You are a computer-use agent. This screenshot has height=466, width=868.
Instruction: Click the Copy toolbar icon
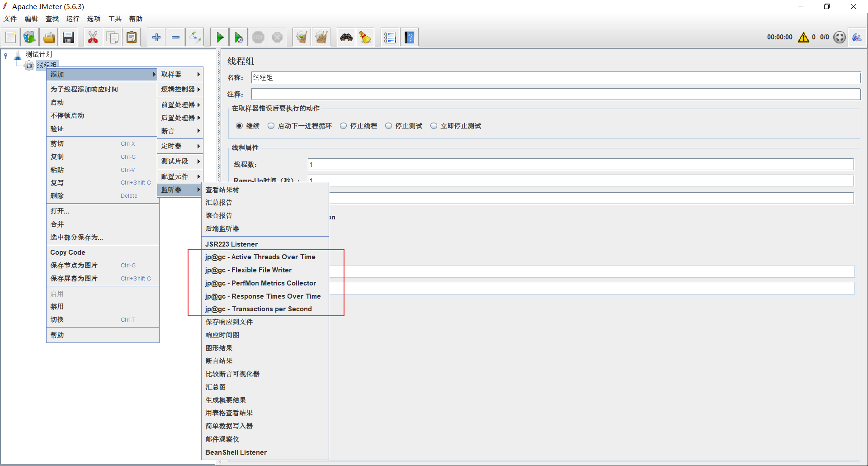[x=112, y=37]
